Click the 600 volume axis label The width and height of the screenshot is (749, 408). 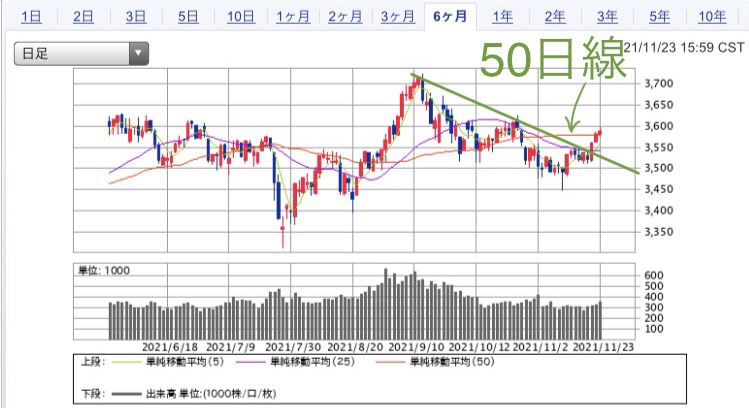[653, 275]
